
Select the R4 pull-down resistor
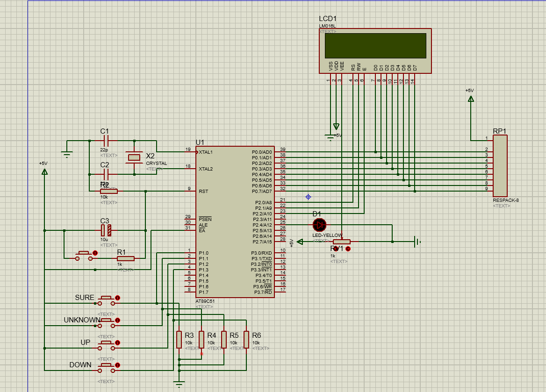tap(201, 339)
